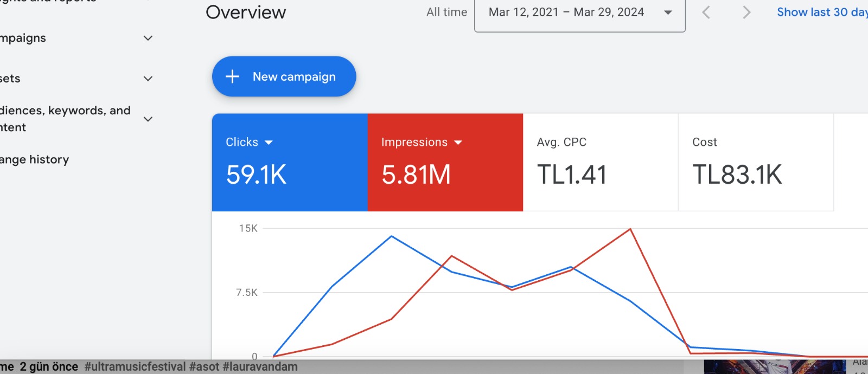868x374 pixels.
Task: Open Assets menu item in sidebar
Action: pos(10,79)
